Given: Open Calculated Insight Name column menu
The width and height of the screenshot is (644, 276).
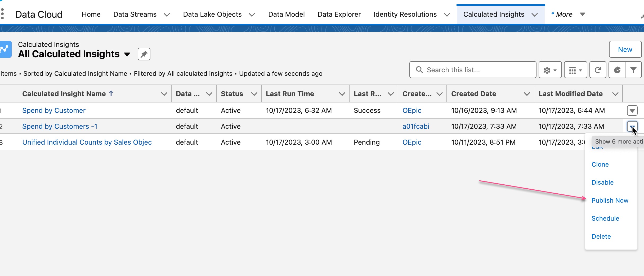Looking at the screenshot, I should [164, 94].
